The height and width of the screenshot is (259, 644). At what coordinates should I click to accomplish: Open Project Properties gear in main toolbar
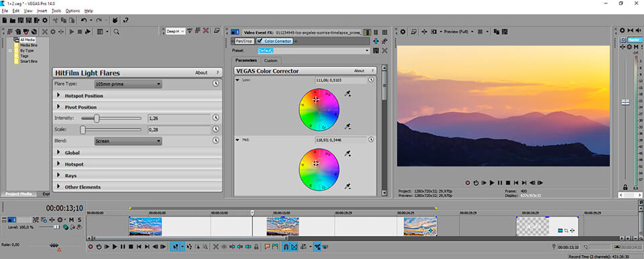[45, 20]
